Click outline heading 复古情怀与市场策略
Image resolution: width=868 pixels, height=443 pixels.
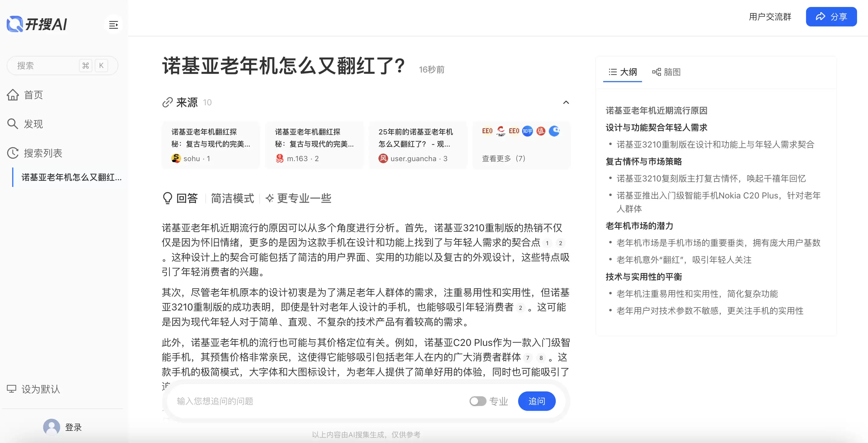644,162
